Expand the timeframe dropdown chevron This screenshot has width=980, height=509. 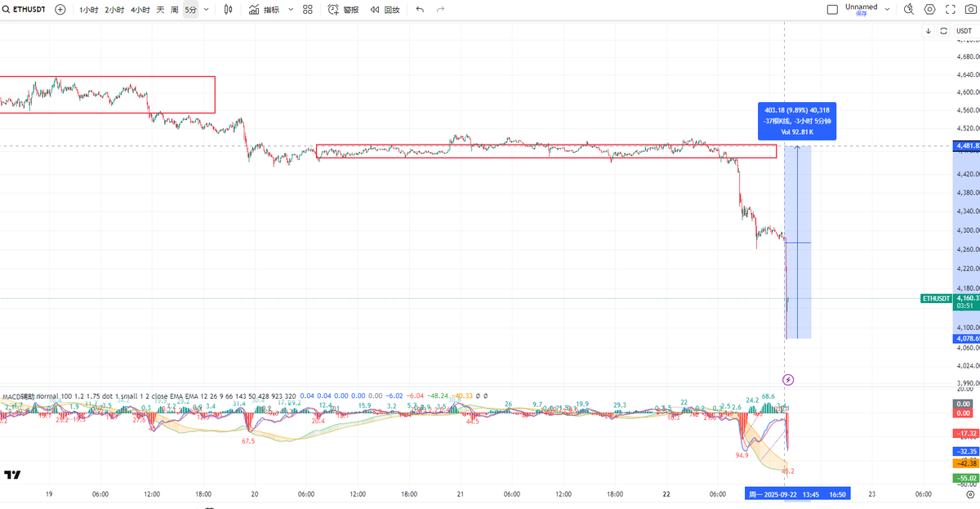(206, 9)
